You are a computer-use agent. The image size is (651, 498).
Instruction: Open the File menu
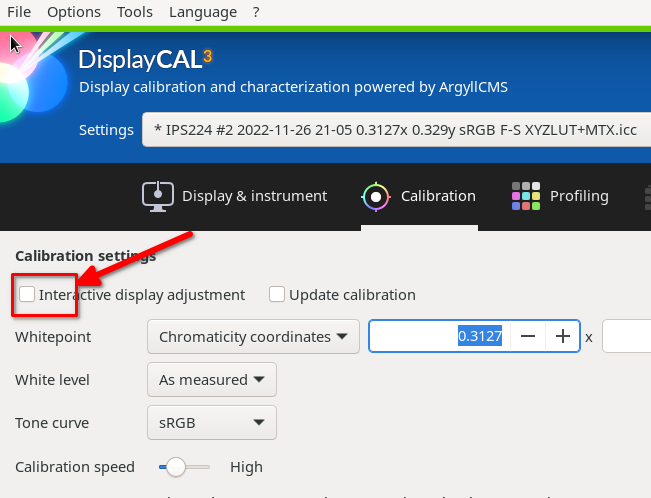pyautogui.click(x=19, y=12)
